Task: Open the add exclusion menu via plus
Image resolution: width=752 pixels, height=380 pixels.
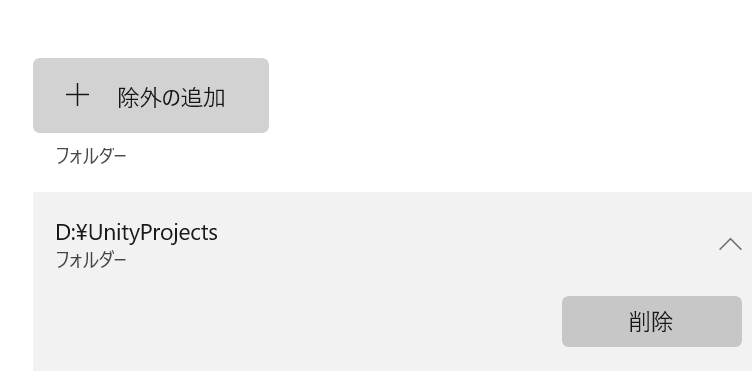Action: click(x=77, y=95)
